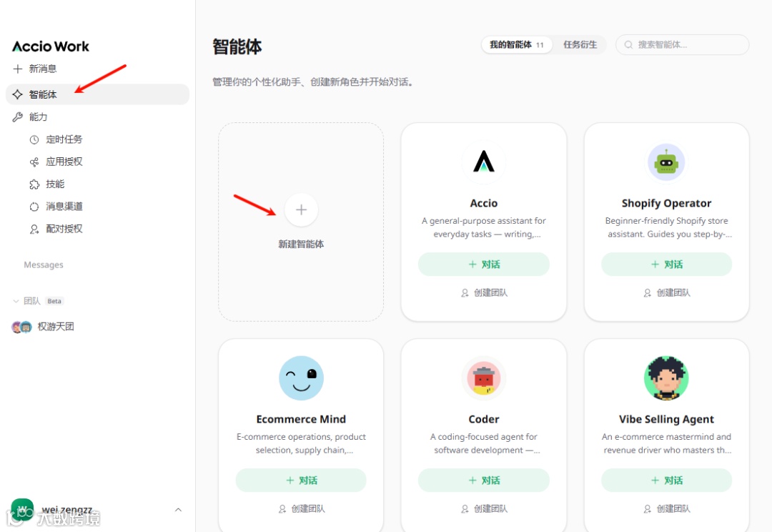This screenshot has height=532, width=772.
Task: Click the Beta badge next to 团队
Action: [x=54, y=301]
